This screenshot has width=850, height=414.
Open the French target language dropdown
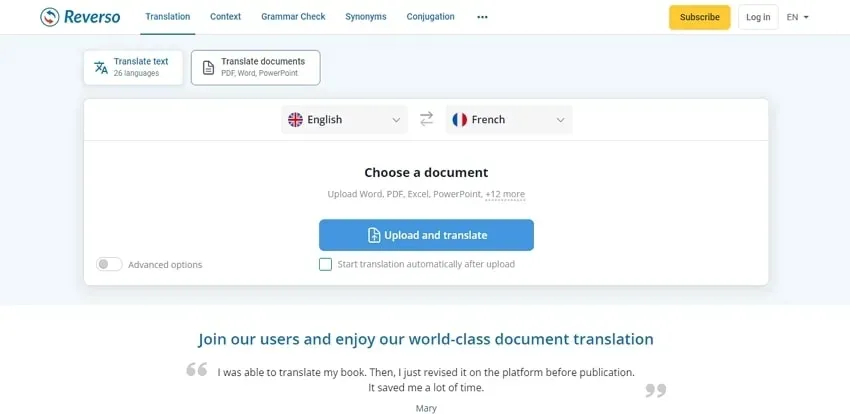(x=508, y=120)
